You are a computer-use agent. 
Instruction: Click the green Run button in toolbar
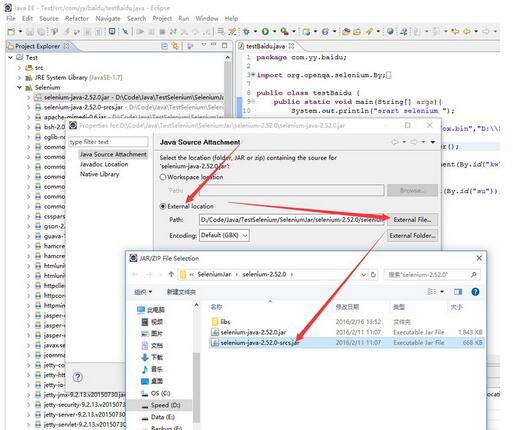(x=265, y=32)
